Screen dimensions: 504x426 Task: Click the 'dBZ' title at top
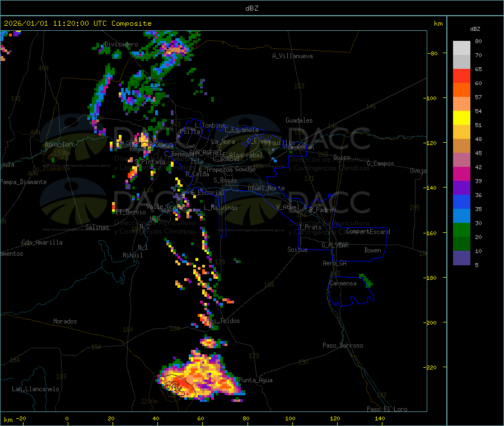point(251,8)
